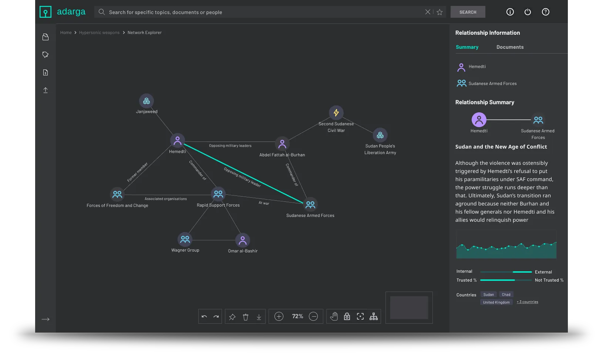
Task: Switch to the Documents tab
Action: pos(510,47)
